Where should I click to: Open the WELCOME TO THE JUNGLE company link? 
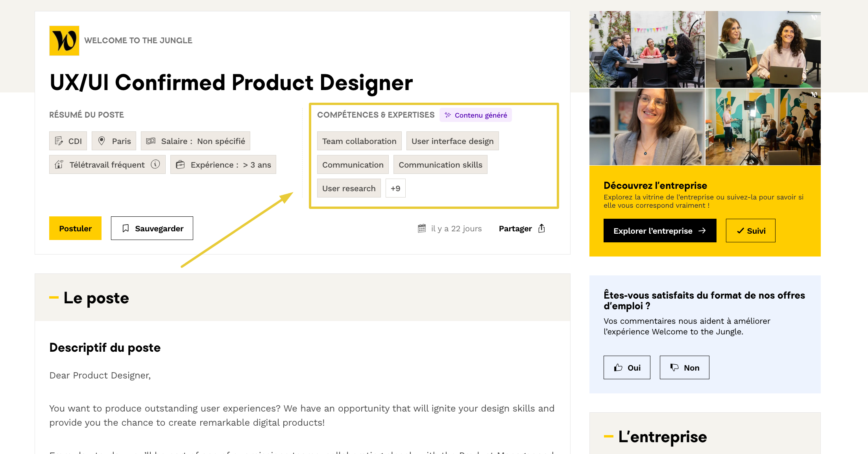click(138, 41)
